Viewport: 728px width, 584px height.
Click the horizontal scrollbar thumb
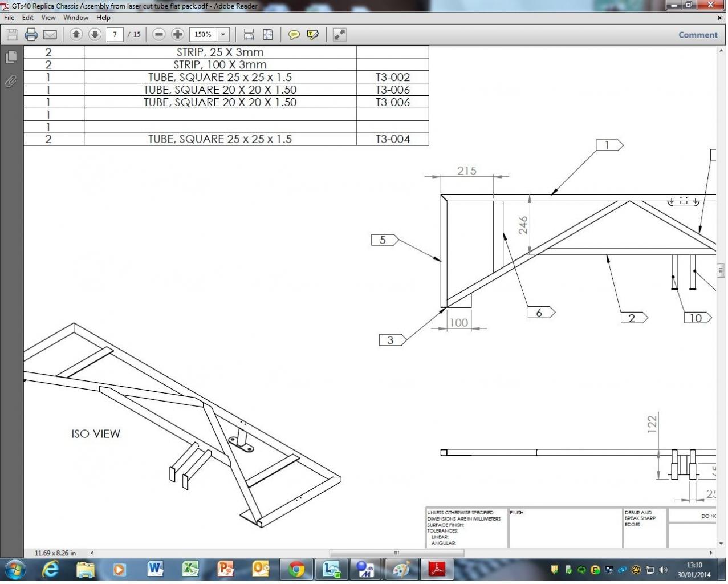coord(397,553)
